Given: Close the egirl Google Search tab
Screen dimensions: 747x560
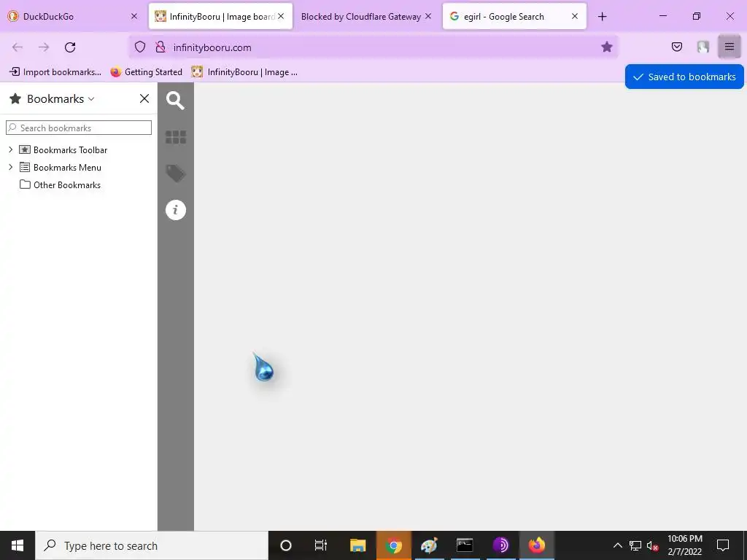Looking at the screenshot, I should pyautogui.click(x=575, y=16).
